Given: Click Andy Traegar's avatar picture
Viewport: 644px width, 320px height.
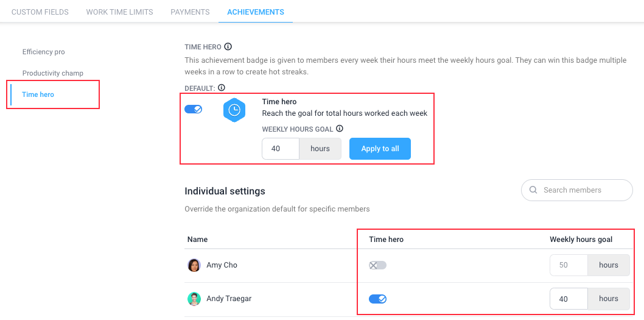Looking at the screenshot, I should click(x=194, y=299).
